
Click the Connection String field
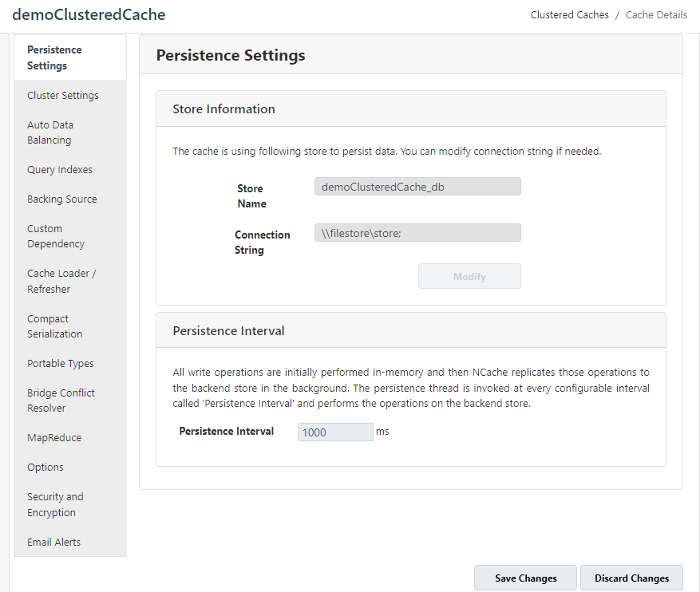click(x=417, y=233)
